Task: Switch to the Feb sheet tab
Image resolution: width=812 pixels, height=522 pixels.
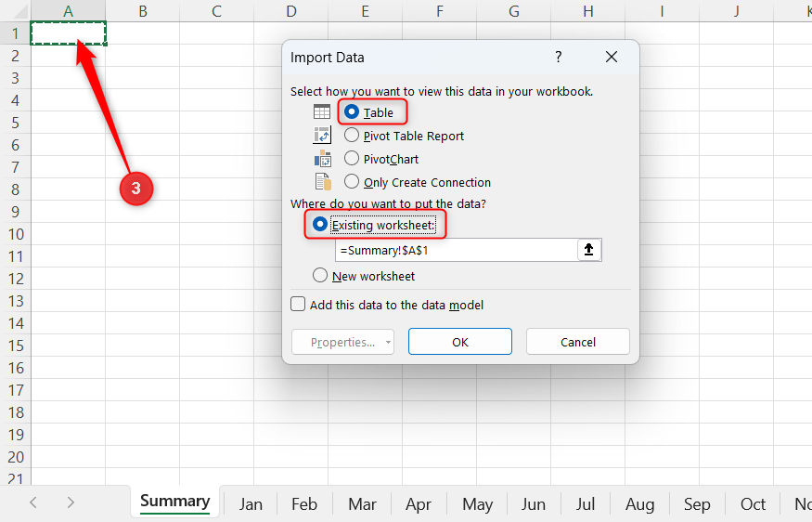Action: click(x=304, y=503)
